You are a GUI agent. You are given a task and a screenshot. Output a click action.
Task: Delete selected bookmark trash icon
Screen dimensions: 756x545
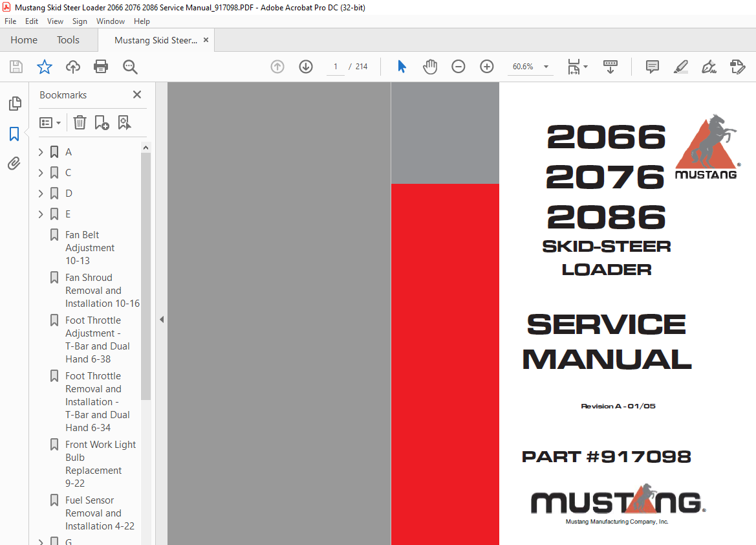coord(80,122)
